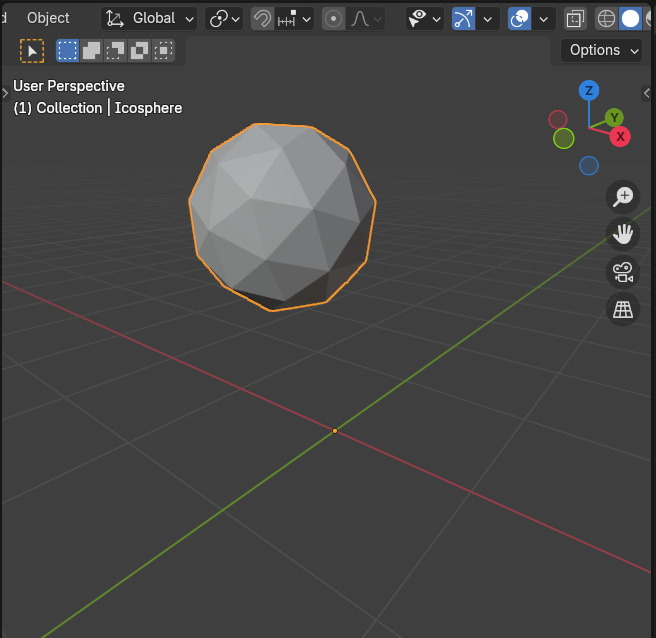Open the overlays options dropdown arrow
656x638 pixels.
point(544,18)
